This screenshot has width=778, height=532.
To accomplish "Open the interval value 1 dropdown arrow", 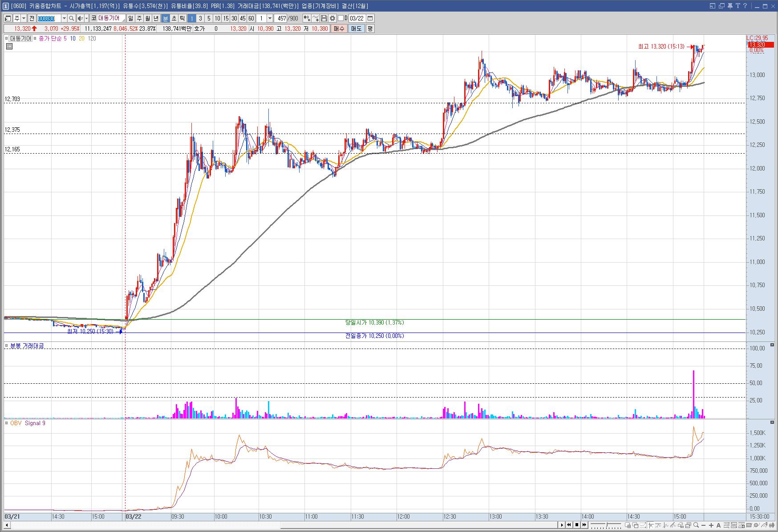I will [x=270, y=18].
